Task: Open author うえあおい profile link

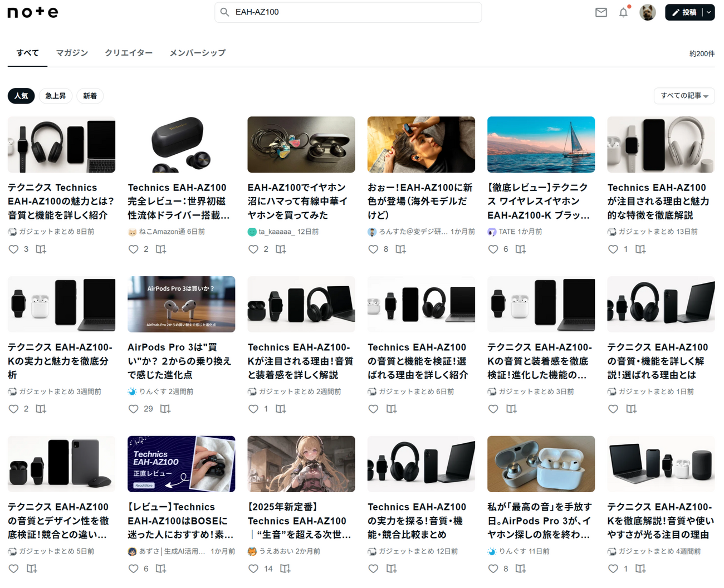Action: point(276,551)
